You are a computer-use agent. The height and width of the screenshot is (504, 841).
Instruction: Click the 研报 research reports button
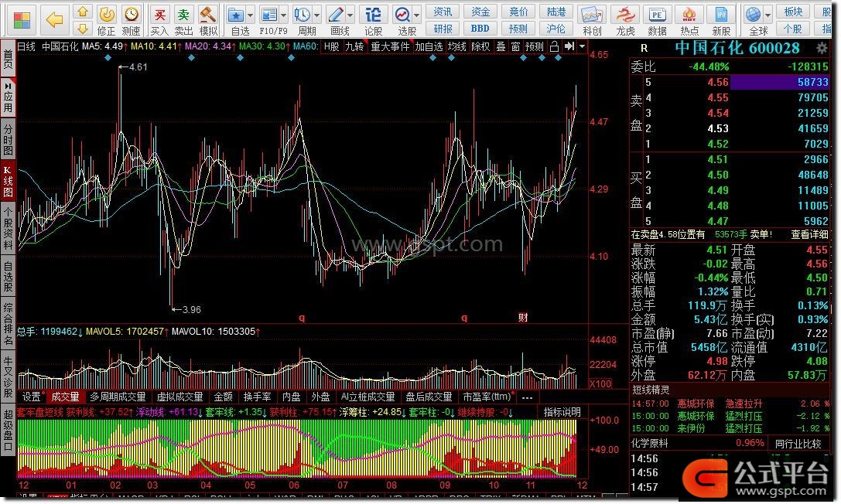pyautogui.click(x=443, y=29)
